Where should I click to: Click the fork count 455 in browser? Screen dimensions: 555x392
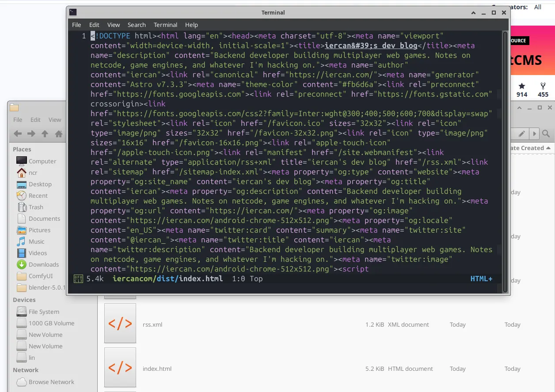(543, 94)
